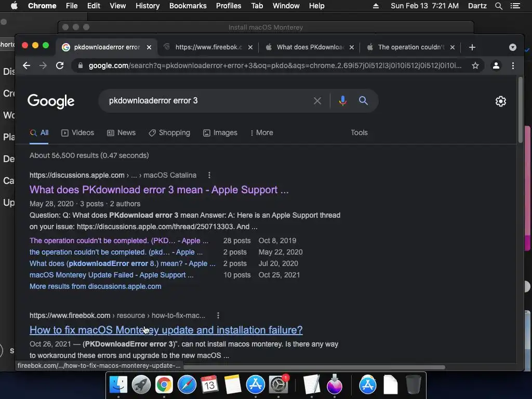Open Finder from the Dock

(x=118, y=385)
